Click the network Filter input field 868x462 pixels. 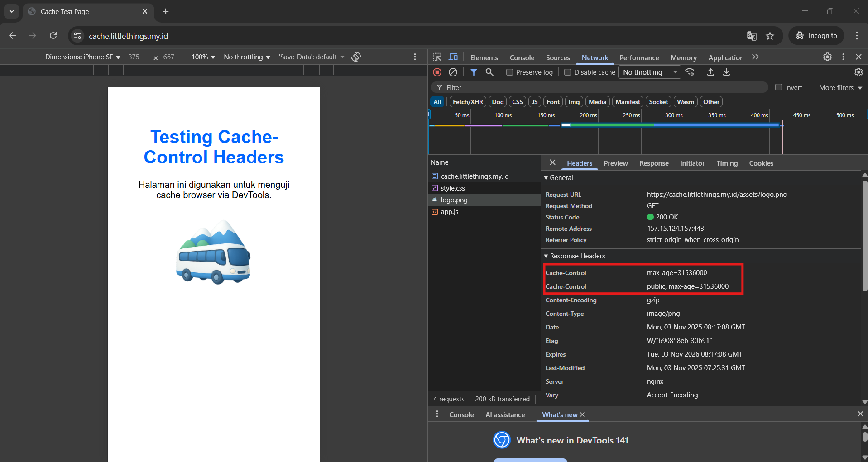click(599, 87)
